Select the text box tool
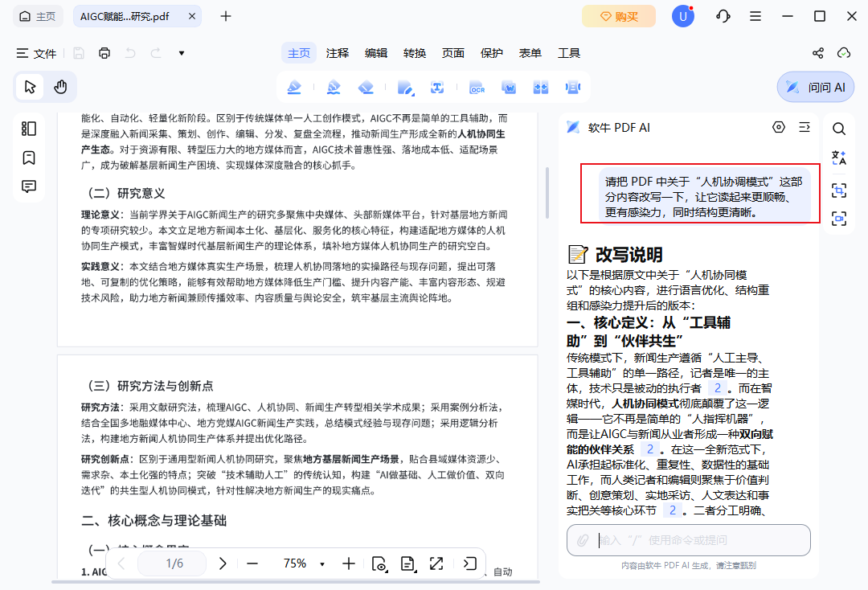Image resolution: width=868 pixels, height=590 pixels. pos(436,87)
